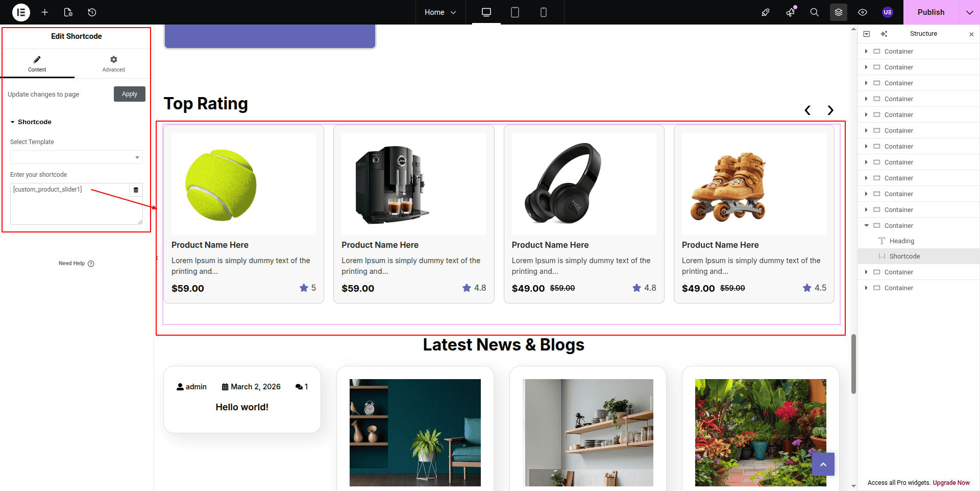This screenshot has width=980, height=491.
Task: Open the Select Template dropdown
Action: [77, 157]
